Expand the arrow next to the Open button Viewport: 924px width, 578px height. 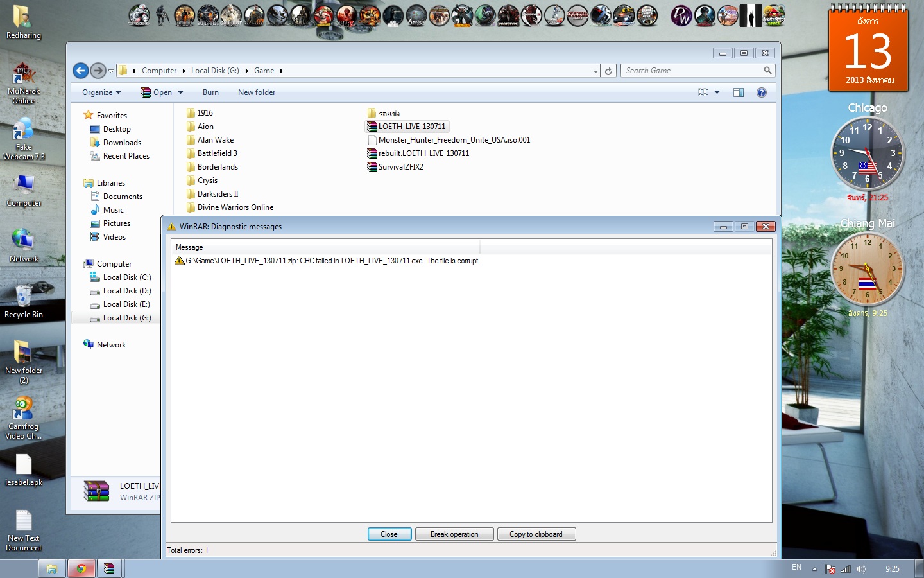click(x=180, y=92)
